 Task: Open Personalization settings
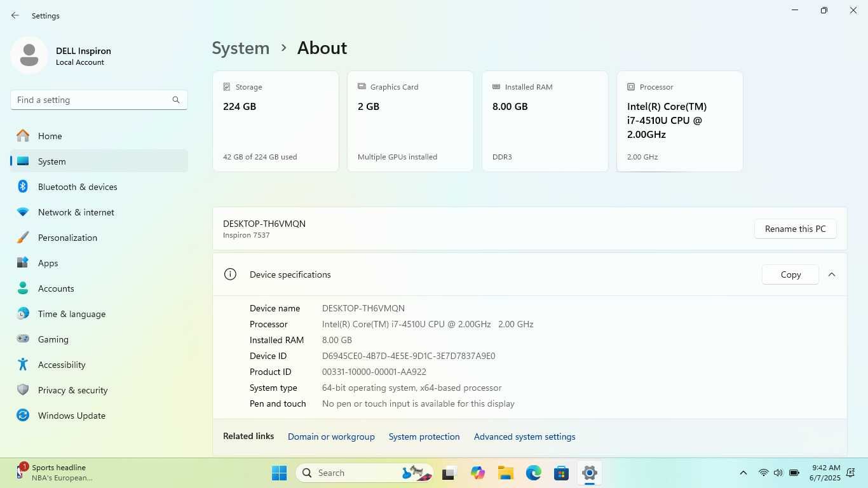[x=99, y=238]
